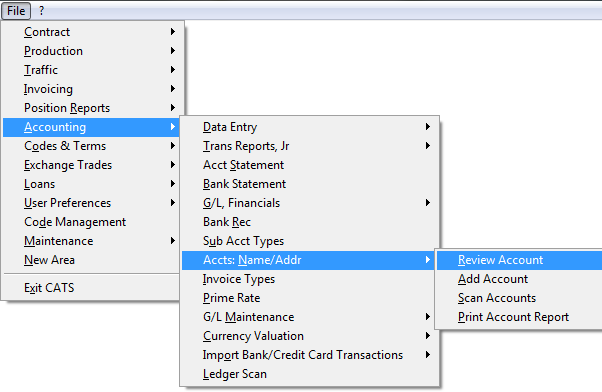Choose Invoice Types
602x392 pixels.
click(x=309, y=279)
